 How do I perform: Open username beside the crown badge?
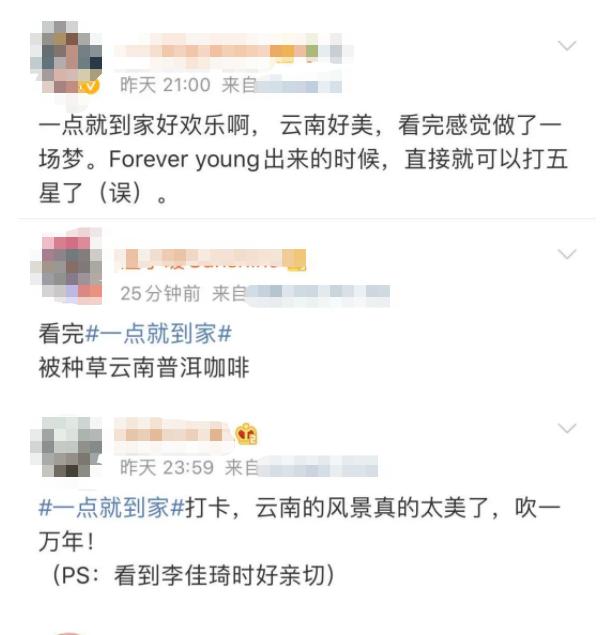click(174, 435)
